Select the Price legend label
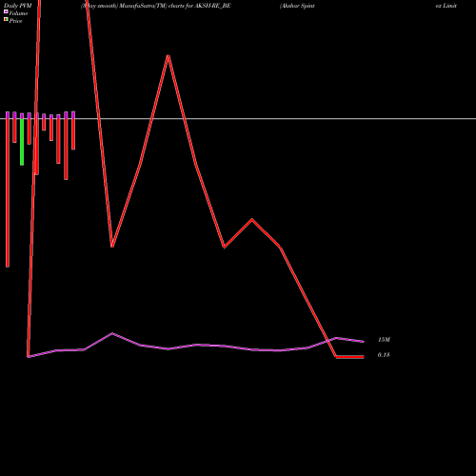This screenshot has height=476, width=476. click(15, 21)
